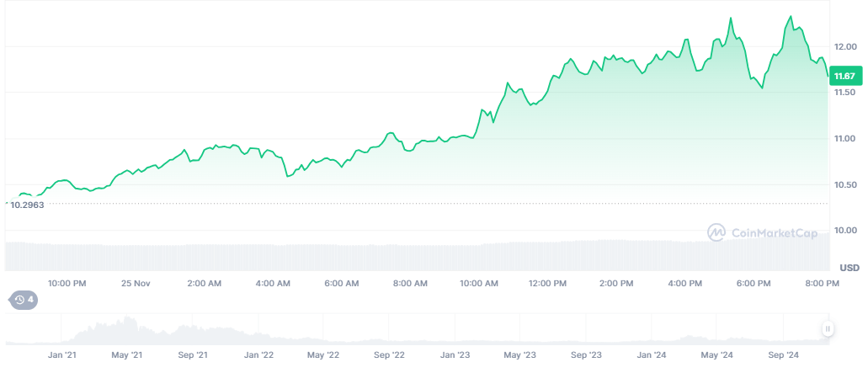Select May '24 on the overview timeline
The width and height of the screenshot is (868, 373).
pos(717,355)
